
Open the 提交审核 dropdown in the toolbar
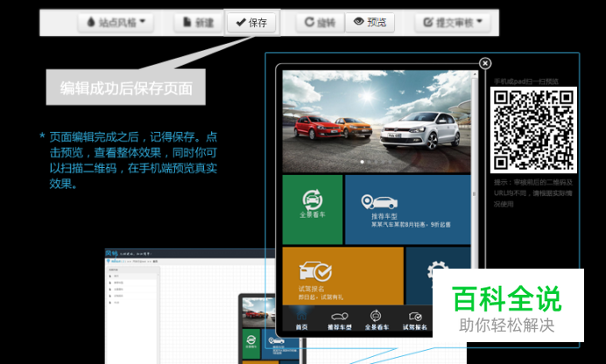click(x=453, y=23)
